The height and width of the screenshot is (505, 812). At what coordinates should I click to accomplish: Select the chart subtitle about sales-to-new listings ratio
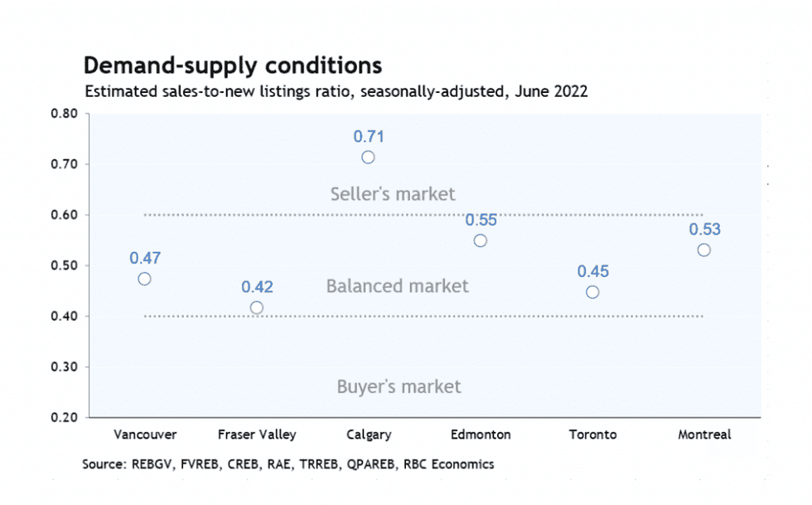tap(336, 91)
